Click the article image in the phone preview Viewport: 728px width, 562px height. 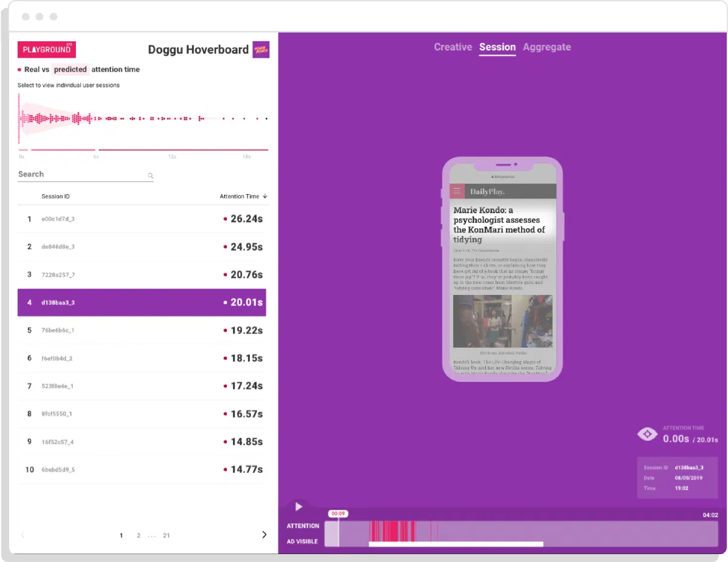(502, 321)
